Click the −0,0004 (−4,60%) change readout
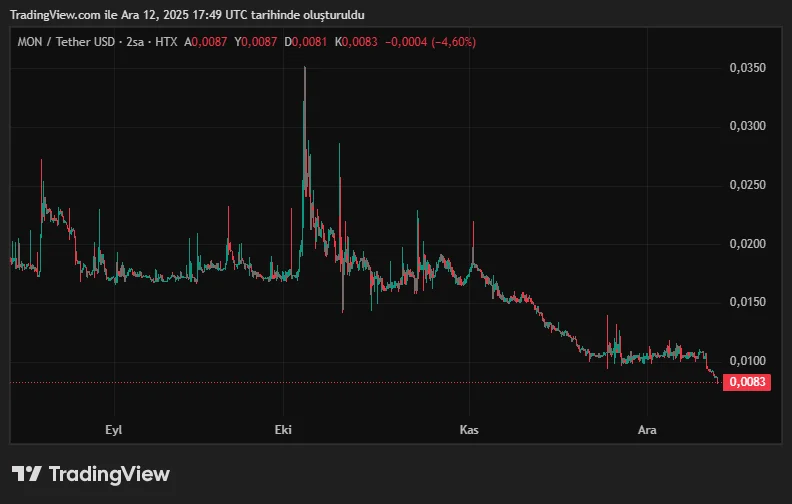 tap(431, 42)
